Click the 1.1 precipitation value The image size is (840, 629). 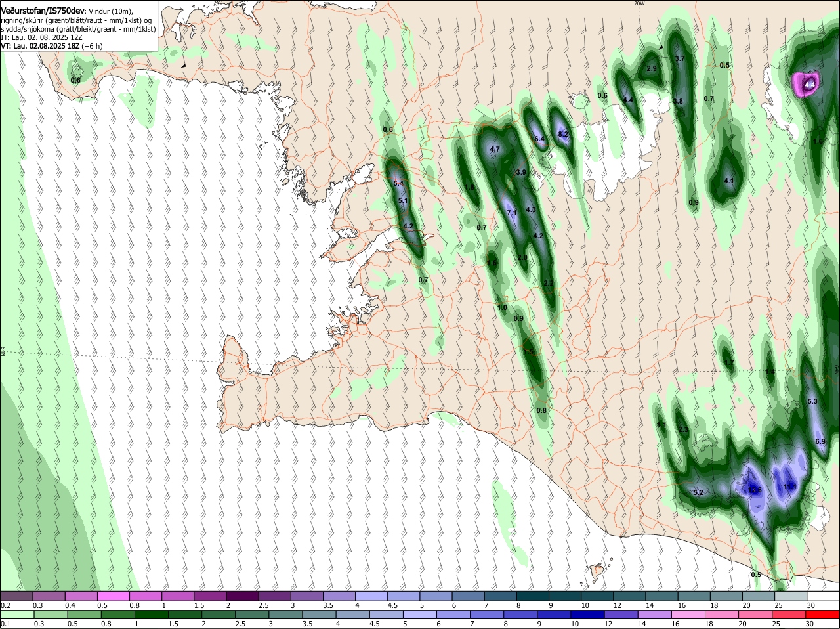(661, 425)
